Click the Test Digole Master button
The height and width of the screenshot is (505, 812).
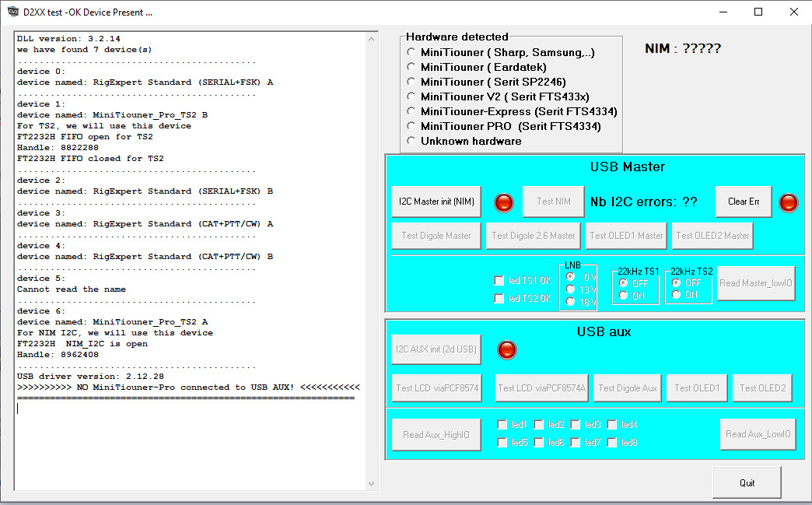436,236
